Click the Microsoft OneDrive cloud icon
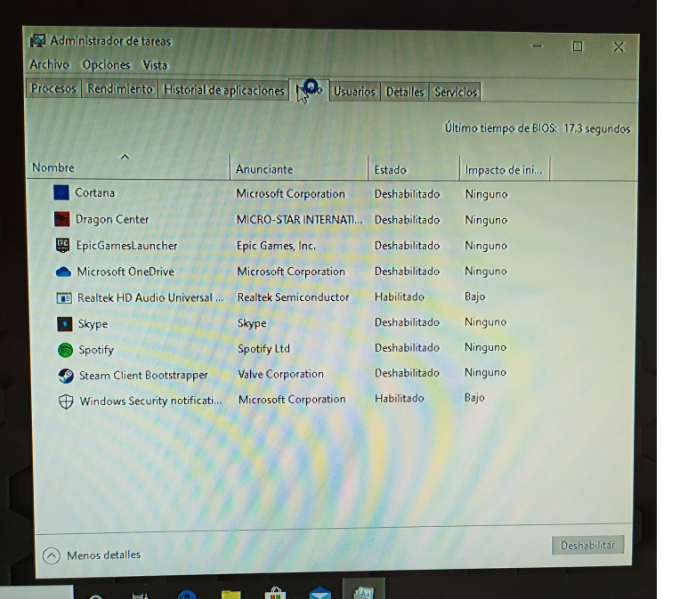This screenshot has width=674, height=599. 64,272
